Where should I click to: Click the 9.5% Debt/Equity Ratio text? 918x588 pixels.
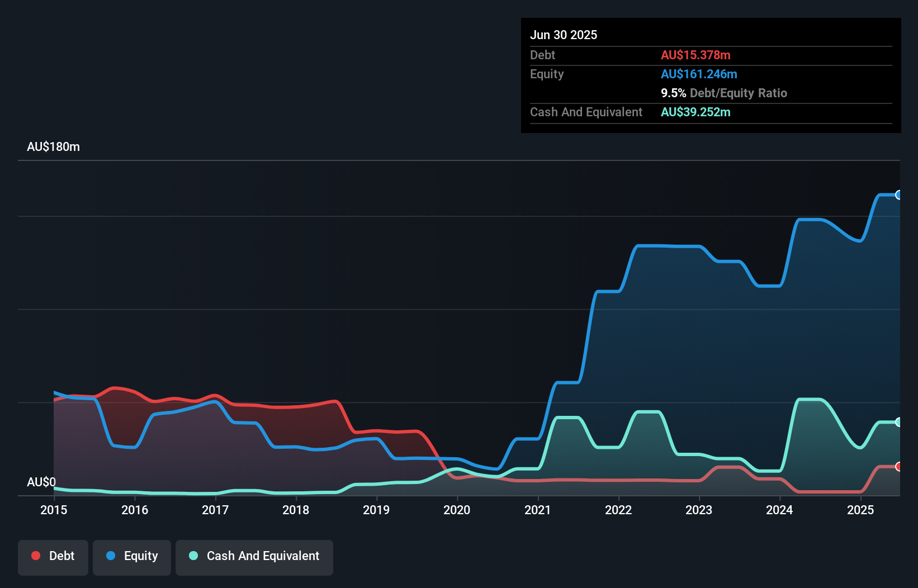click(724, 93)
